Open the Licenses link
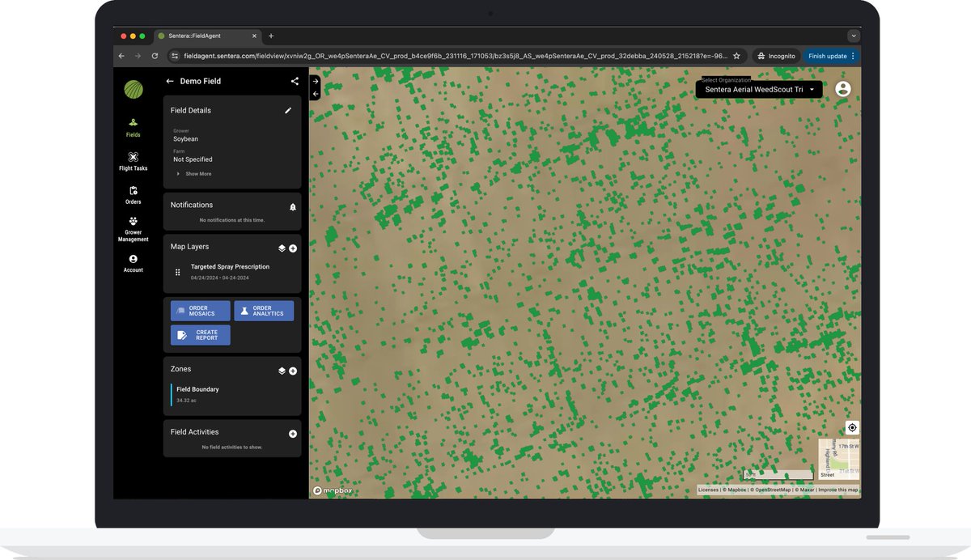This screenshot has height=560, width=971. point(708,490)
